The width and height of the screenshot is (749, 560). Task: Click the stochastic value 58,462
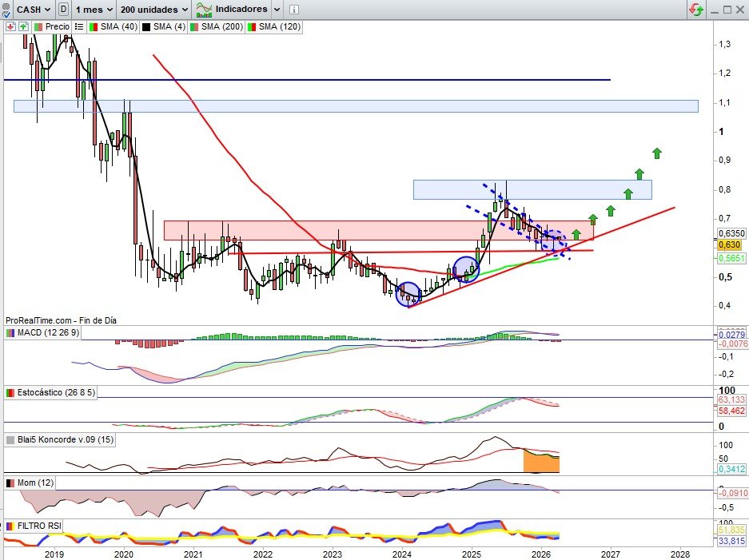[x=731, y=411]
